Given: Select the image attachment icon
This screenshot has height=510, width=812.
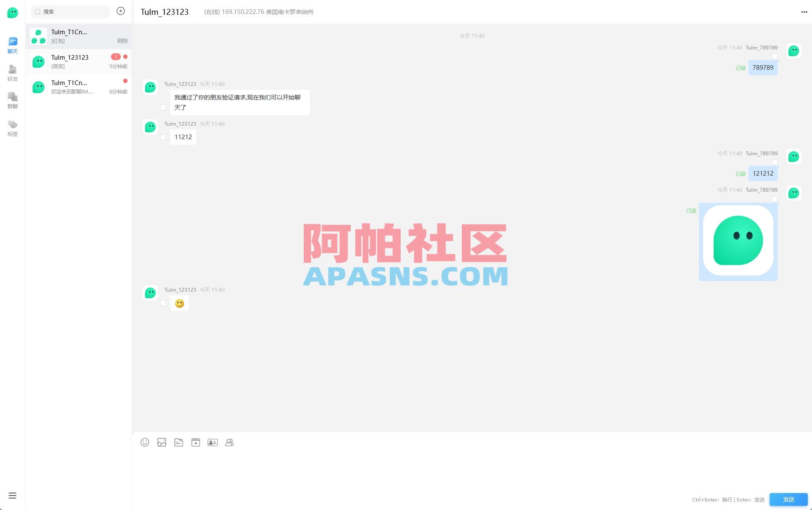Looking at the screenshot, I should click(162, 442).
